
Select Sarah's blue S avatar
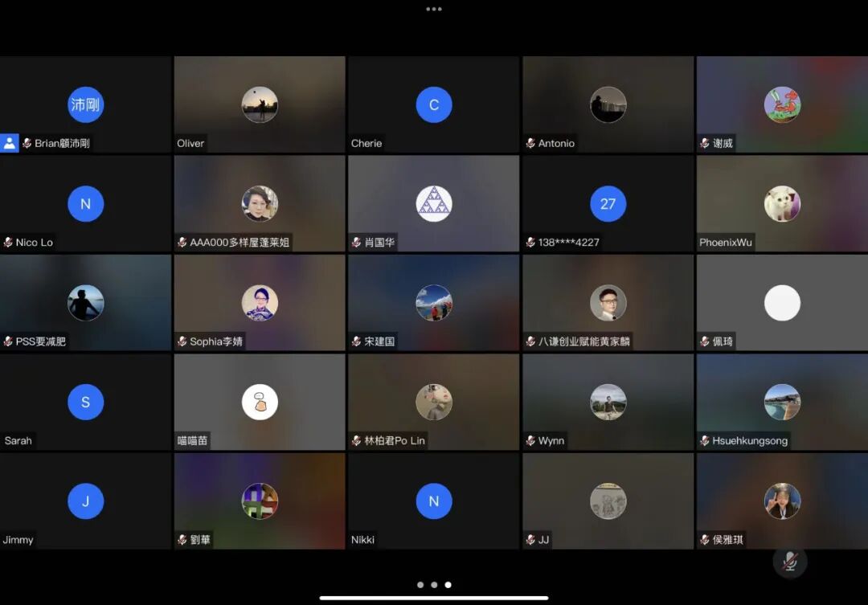coord(86,402)
